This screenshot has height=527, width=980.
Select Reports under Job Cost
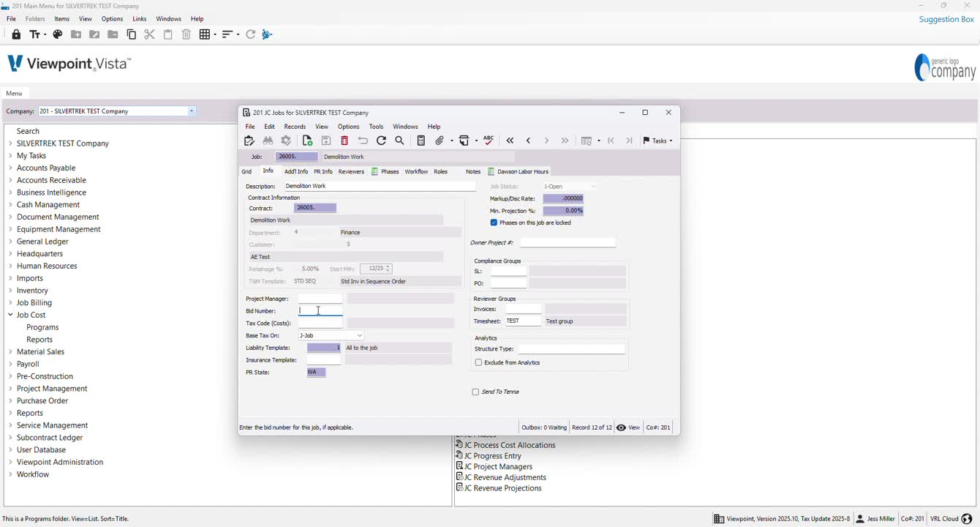click(x=39, y=340)
